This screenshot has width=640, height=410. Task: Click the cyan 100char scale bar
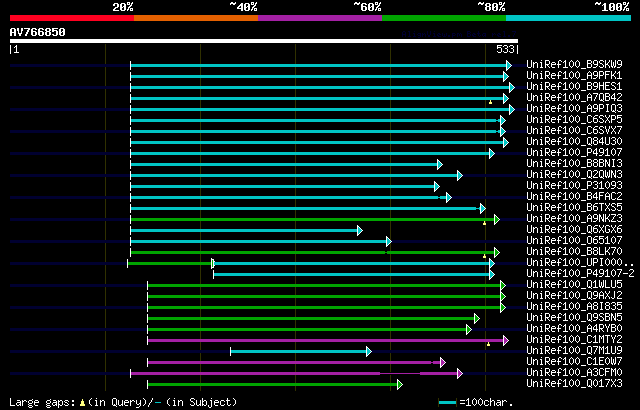coord(448,403)
